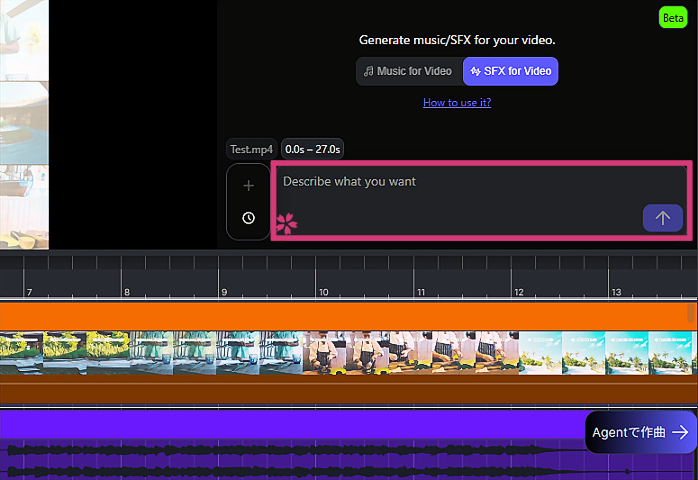Screen dimensions: 698x480
Task: Open the 'How to use it?' link
Action: click(x=456, y=102)
